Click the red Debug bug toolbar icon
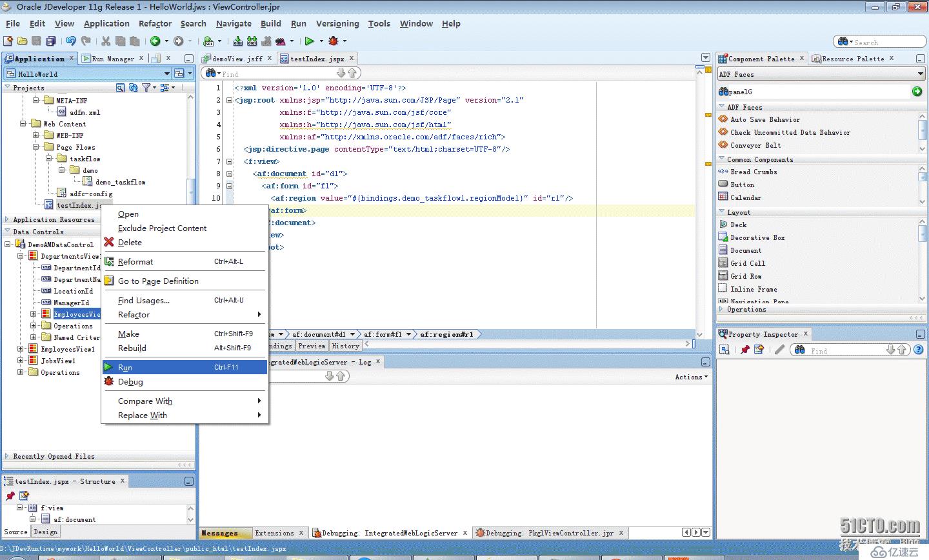The height and width of the screenshot is (560, 929). pyautogui.click(x=334, y=41)
